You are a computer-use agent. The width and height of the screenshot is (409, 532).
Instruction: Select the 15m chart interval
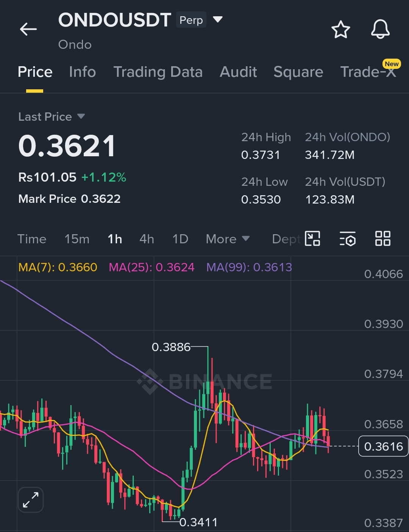(x=77, y=239)
